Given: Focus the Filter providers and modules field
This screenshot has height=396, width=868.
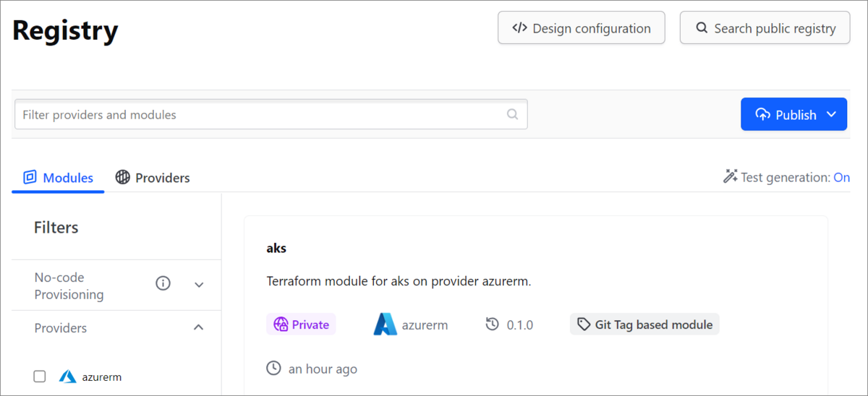Looking at the screenshot, I should pos(271,114).
